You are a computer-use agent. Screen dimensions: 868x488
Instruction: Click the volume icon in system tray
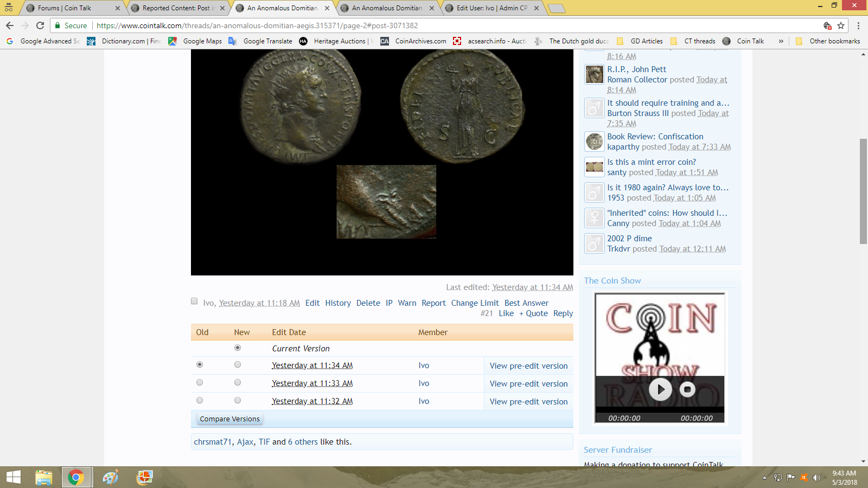(x=816, y=478)
